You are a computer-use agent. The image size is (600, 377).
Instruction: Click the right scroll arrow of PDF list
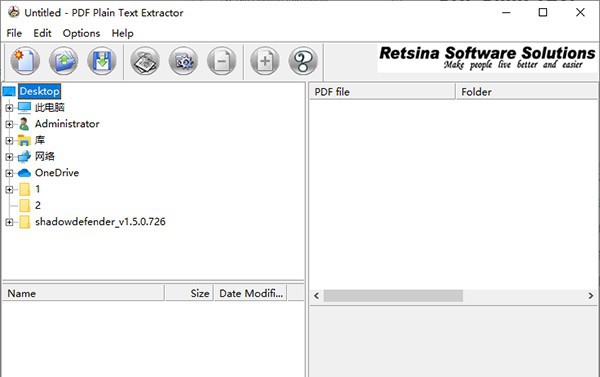tap(591, 296)
